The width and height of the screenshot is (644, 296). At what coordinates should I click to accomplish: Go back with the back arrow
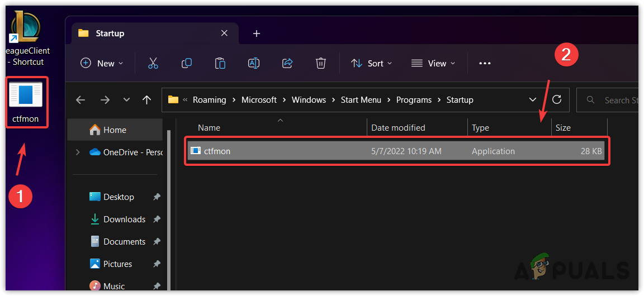click(81, 100)
